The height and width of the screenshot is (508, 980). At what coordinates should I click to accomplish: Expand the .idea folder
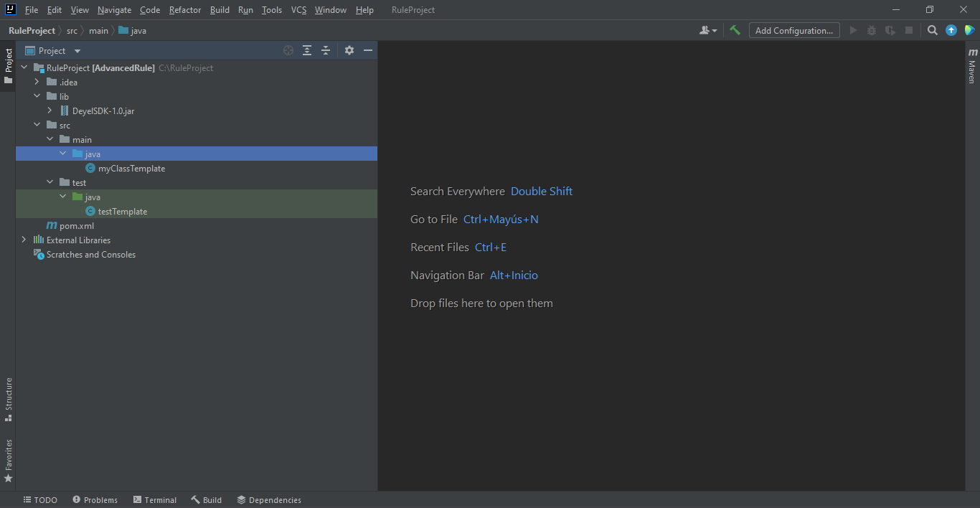coord(37,83)
